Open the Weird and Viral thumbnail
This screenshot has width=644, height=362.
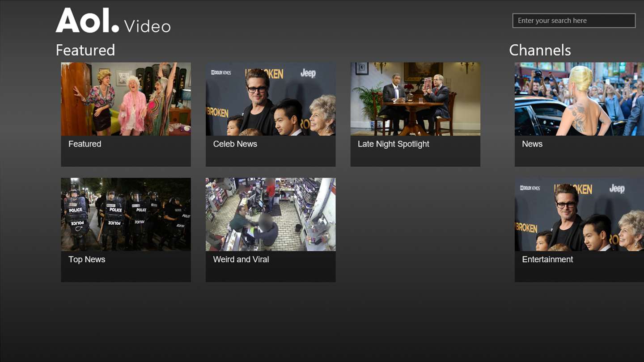tap(271, 215)
